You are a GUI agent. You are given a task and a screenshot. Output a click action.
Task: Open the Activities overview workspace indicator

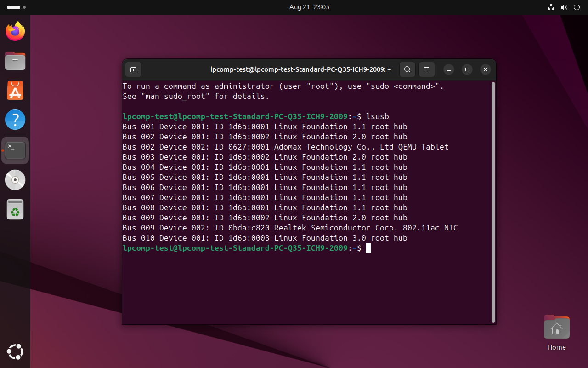[x=17, y=7]
